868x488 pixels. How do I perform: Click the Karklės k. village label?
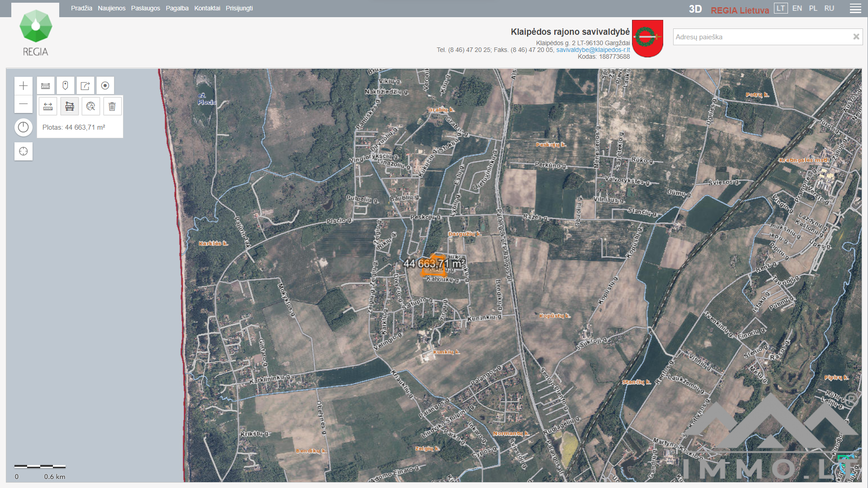point(213,243)
